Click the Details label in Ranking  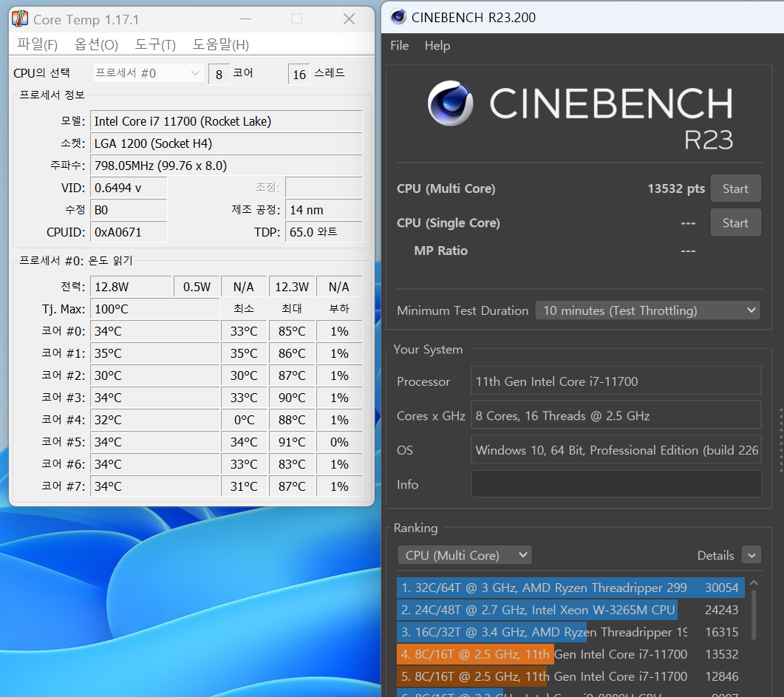(715, 556)
